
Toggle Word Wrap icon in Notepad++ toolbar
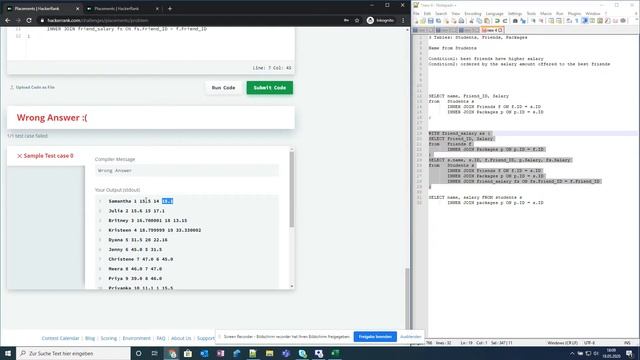pyautogui.click(x=569, y=21)
